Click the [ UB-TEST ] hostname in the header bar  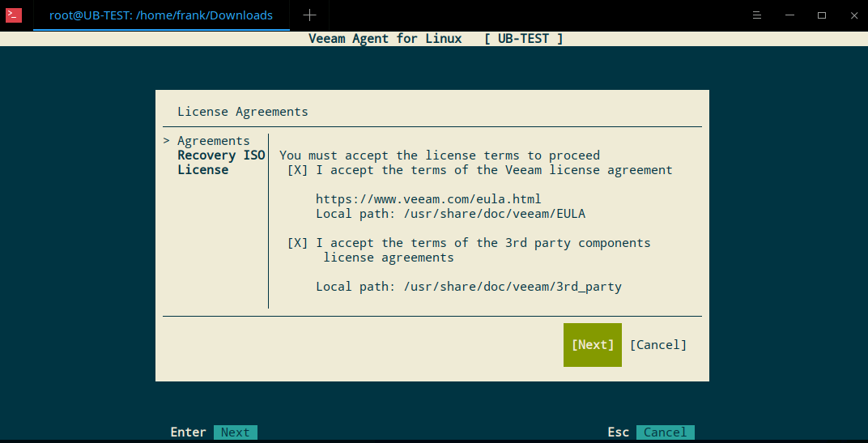[524, 39]
